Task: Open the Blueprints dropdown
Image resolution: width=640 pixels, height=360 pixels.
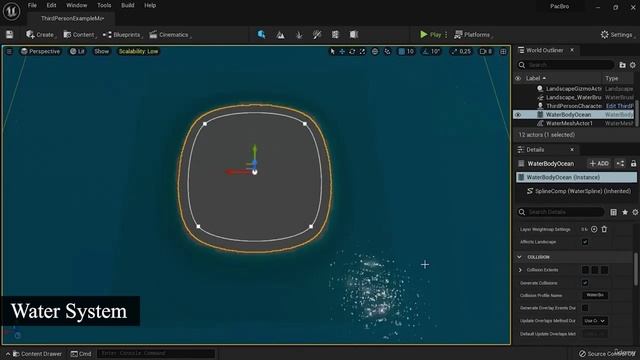Action: coord(122,35)
